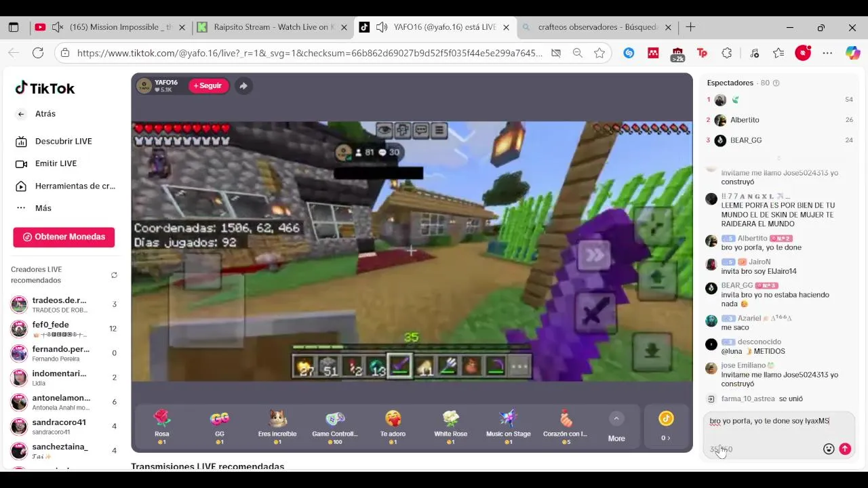
Task: Switch to crafteos observadores search tab
Action: coord(597,27)
